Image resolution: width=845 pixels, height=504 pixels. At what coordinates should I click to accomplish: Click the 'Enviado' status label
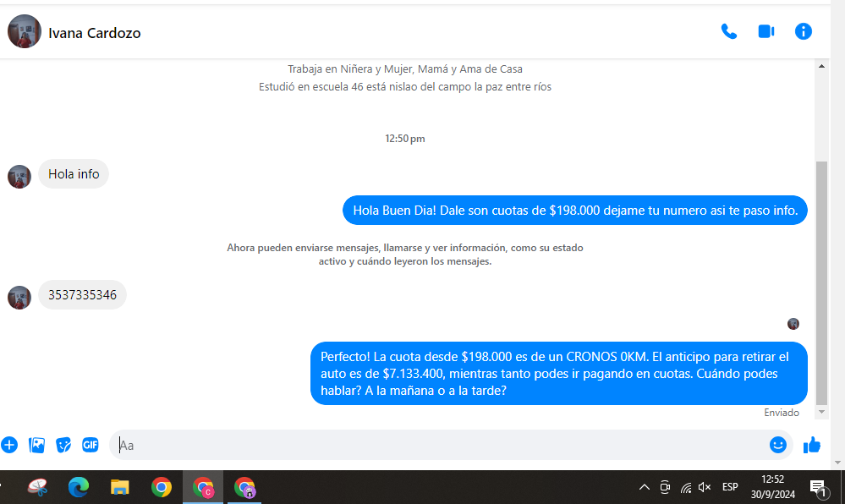(782, 413)
